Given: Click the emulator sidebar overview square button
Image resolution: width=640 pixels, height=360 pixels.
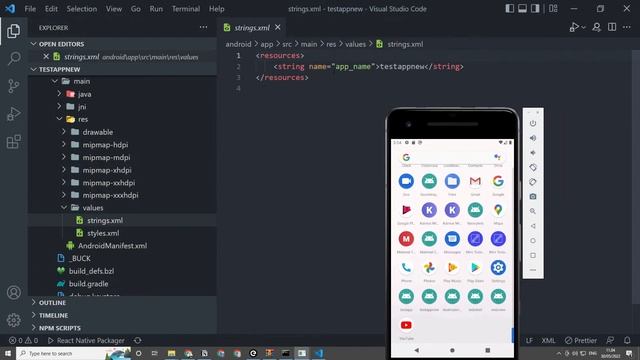Looking at the screenshot, I should [x=533, y=256].
